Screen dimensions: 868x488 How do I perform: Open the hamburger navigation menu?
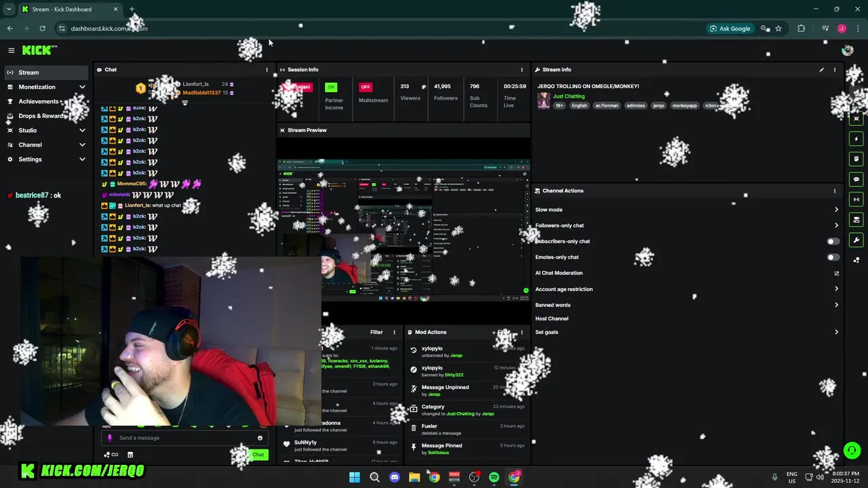pos(11,50)
